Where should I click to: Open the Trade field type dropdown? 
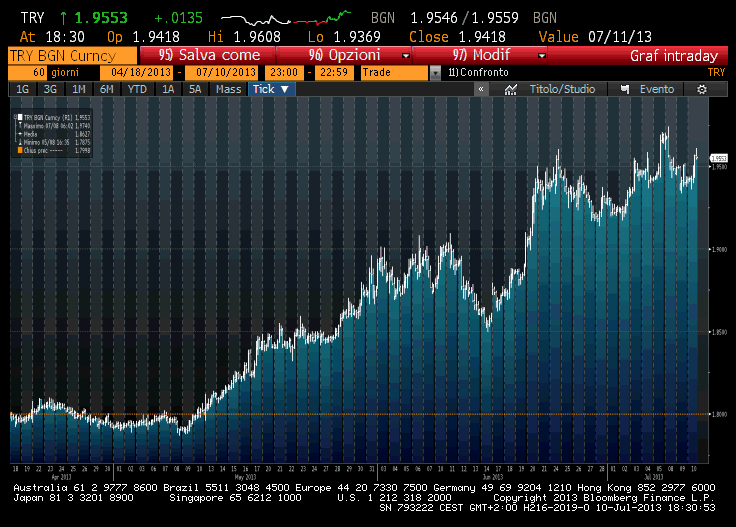434,73
